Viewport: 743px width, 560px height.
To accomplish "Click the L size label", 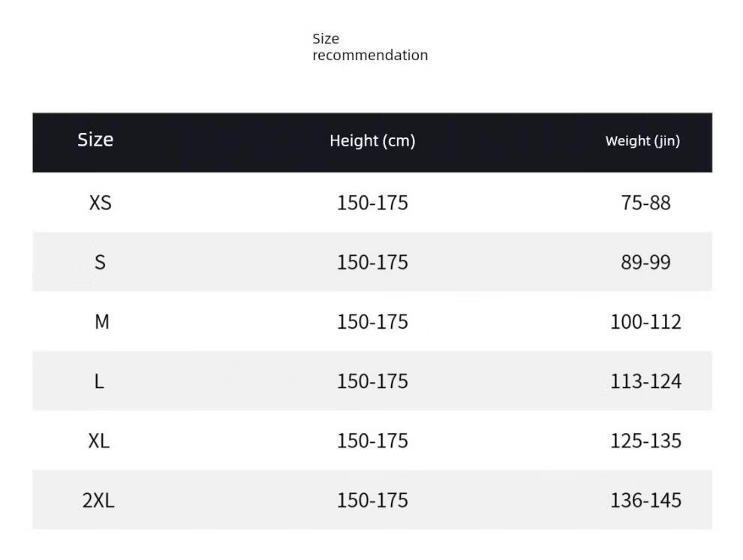I will (99, 381).
